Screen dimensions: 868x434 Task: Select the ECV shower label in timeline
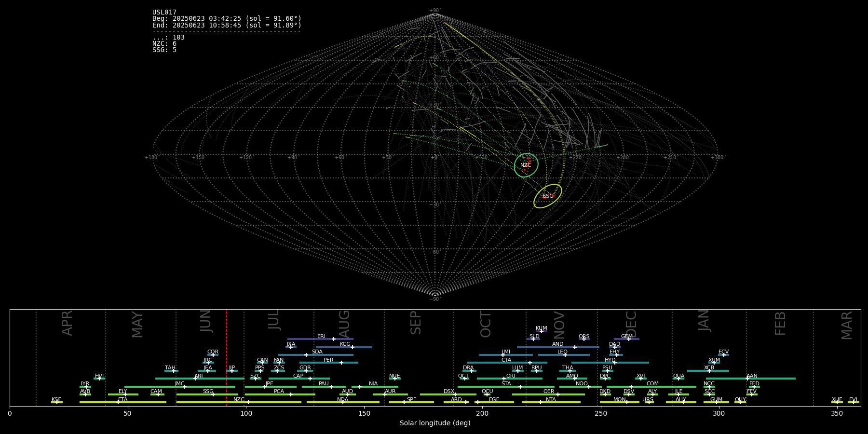(723, 352)
